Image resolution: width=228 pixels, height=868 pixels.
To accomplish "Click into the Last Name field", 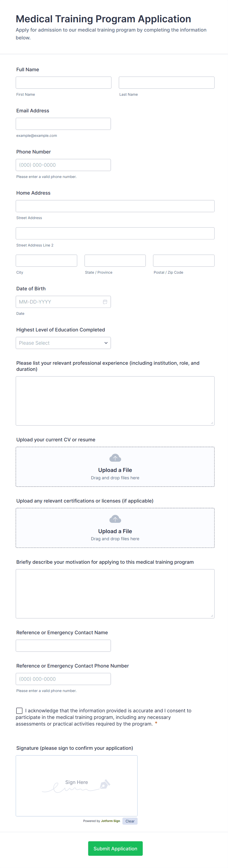I will point(167,82).
